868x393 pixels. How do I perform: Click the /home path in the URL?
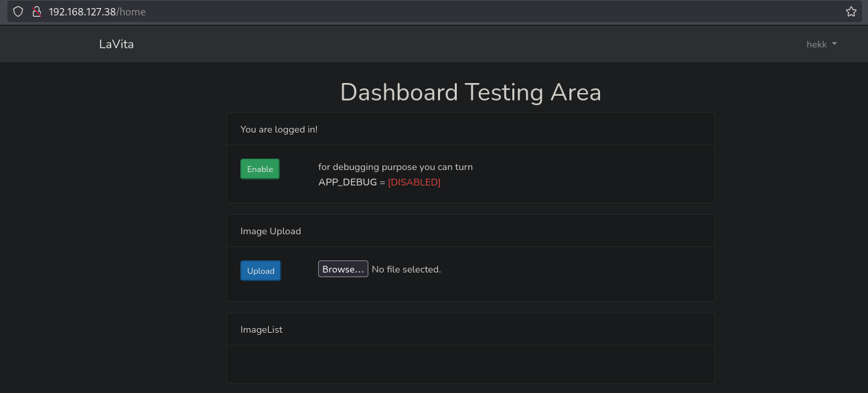(131, 11)
